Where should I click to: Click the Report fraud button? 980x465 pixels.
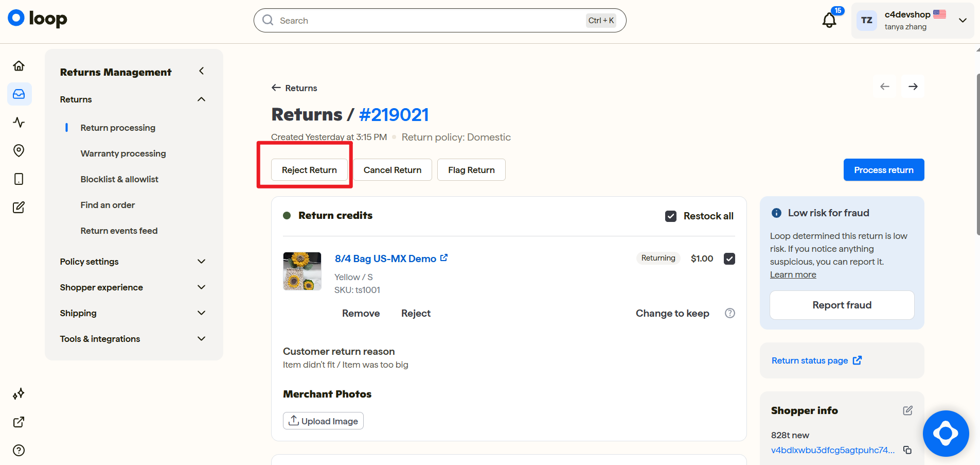842,305
